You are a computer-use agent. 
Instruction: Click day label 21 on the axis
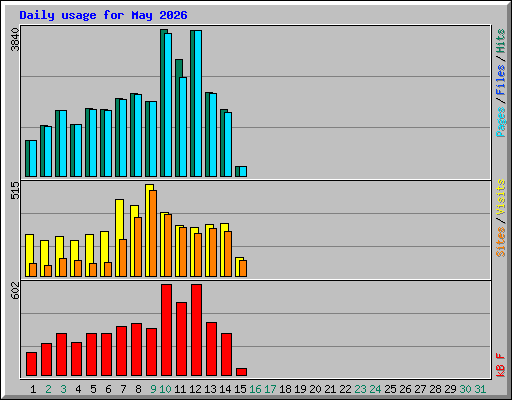[x=330, y=389]
